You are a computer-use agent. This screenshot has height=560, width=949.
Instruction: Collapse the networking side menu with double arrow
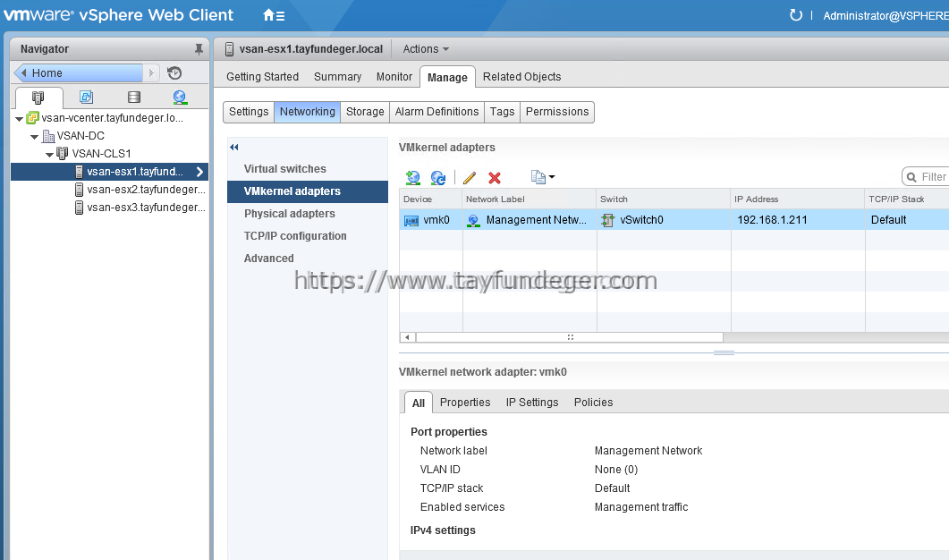(234, 147)
